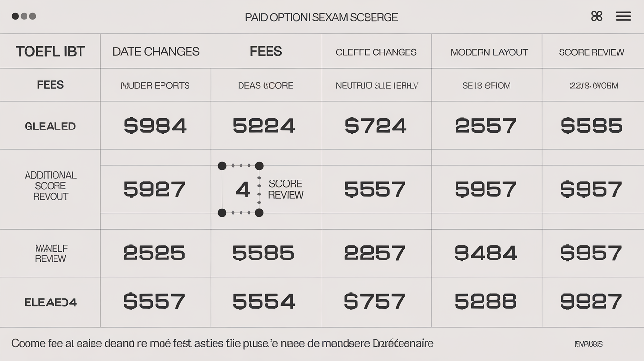Select the MODERN LAYOUT header
This screenshot has width=644, height=361.
489,52
